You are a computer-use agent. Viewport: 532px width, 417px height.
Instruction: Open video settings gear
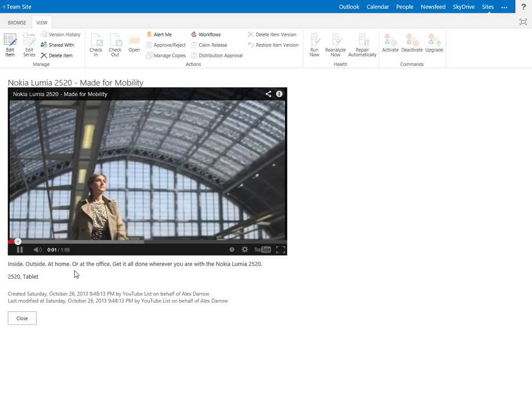point(245,250)
